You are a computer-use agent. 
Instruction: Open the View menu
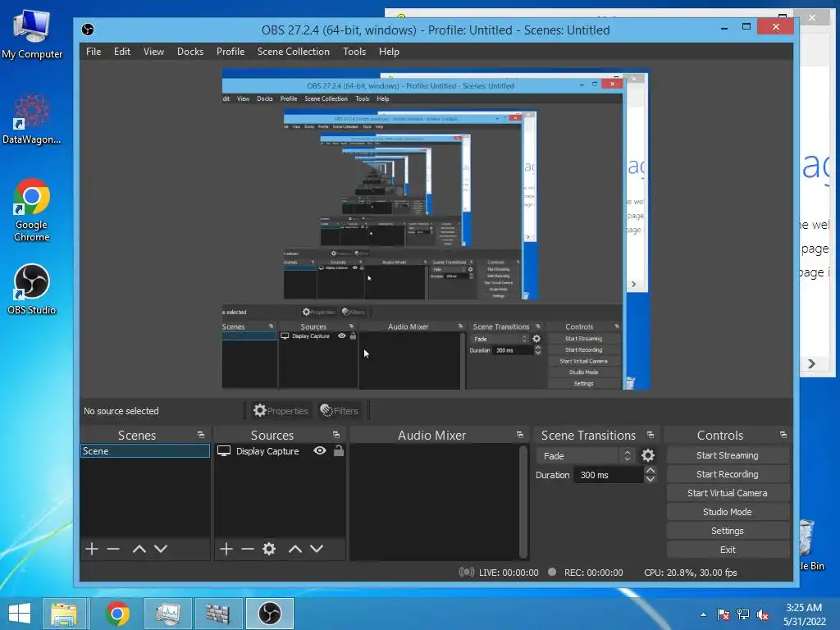[153, 52]
